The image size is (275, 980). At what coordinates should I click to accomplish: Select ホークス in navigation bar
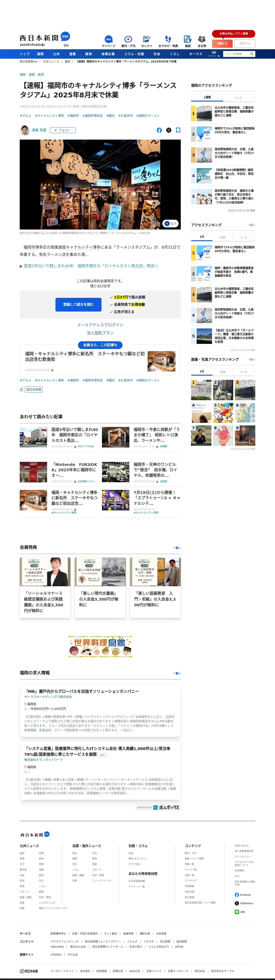point(196,54)
